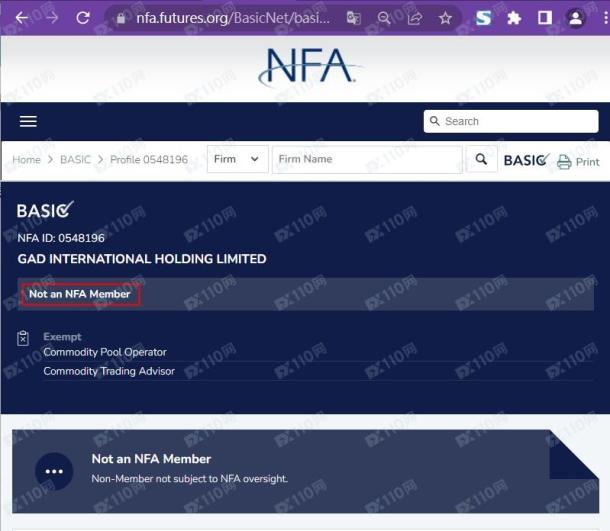
Task: Select the NFA ID: 0548196 text
Action: pos(61,238)
